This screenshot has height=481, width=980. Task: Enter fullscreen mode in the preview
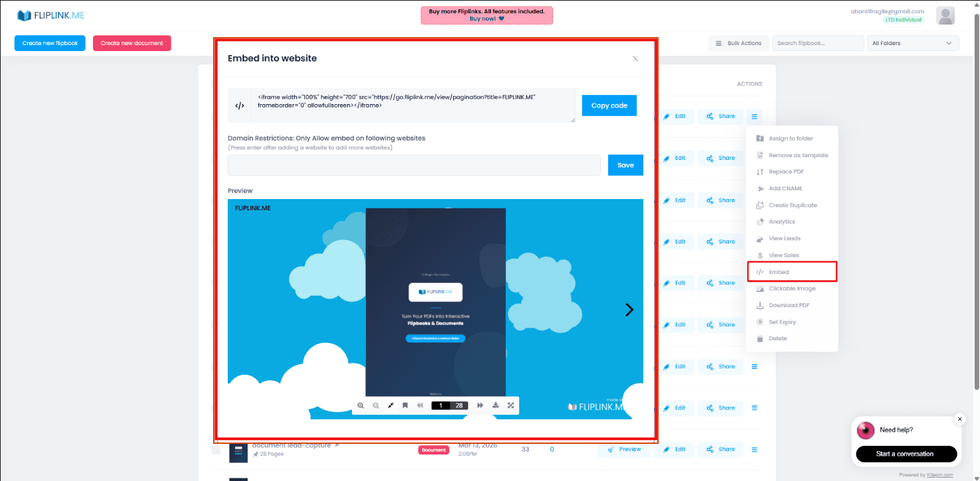(x=511, y=405)
